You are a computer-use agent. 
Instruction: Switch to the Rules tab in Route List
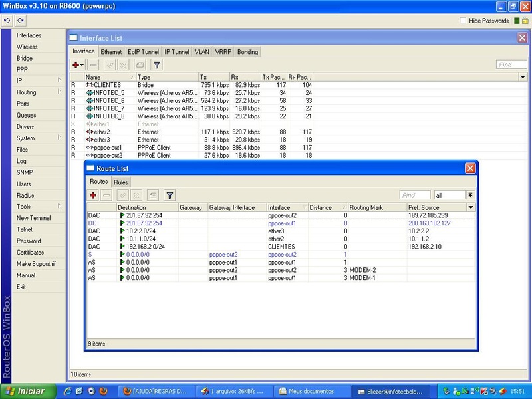[121, 182]
